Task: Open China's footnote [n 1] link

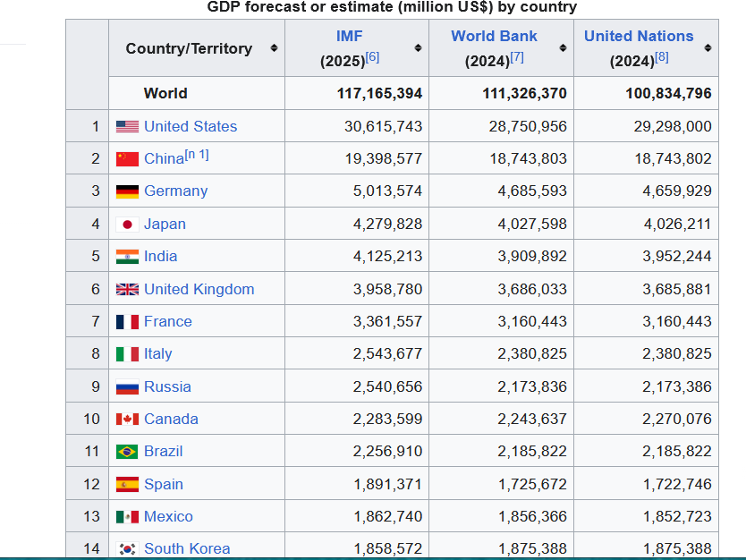Action: 197,156
